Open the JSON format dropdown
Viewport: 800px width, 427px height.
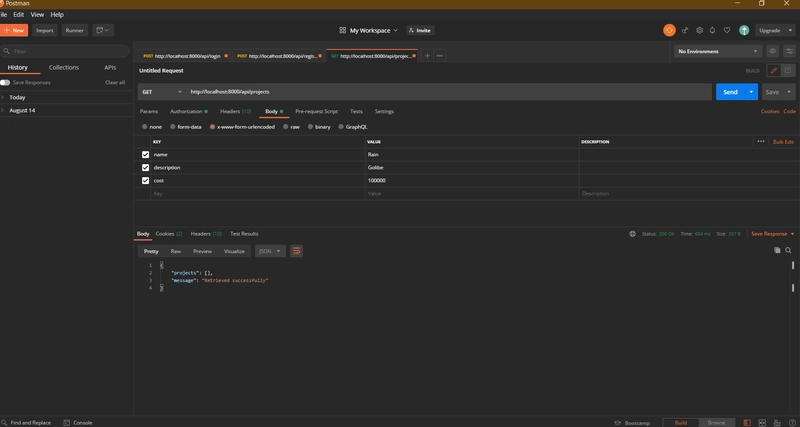pyautogui.click(x=270, y=251)
